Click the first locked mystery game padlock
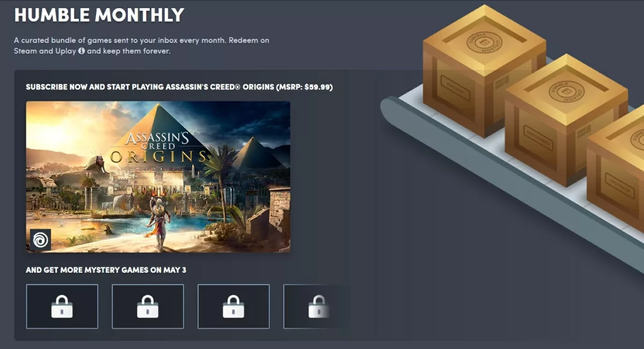The image size is (644, 349). (x=62, y=307)
